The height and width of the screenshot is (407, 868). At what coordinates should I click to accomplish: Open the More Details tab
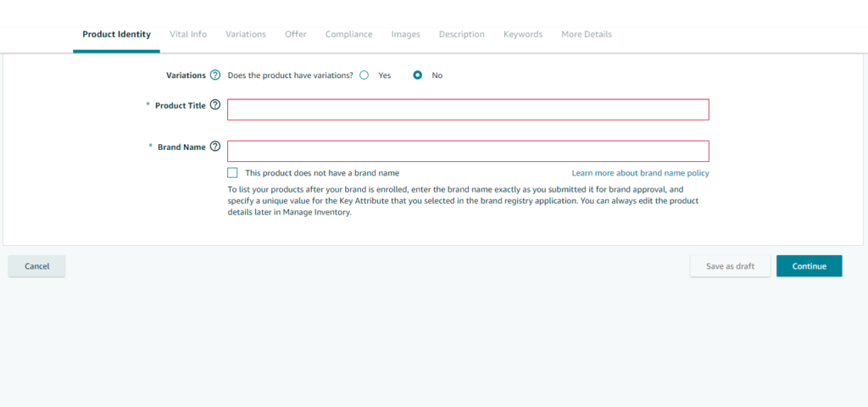coord(586,35)
